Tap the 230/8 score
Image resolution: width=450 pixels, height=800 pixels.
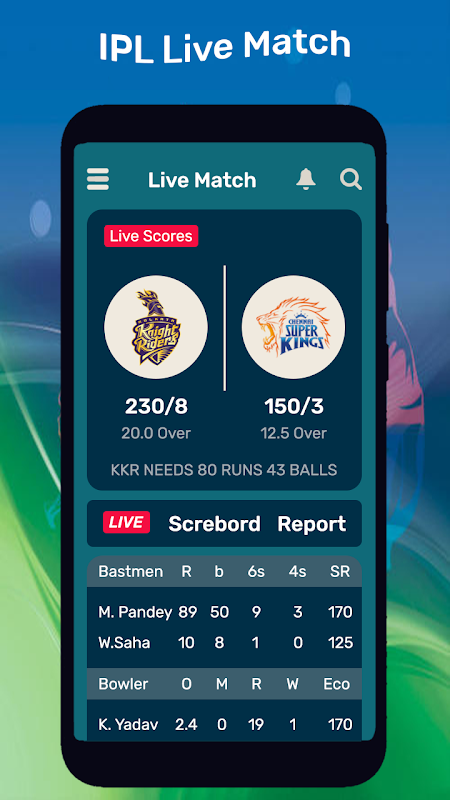click(156, 407)
